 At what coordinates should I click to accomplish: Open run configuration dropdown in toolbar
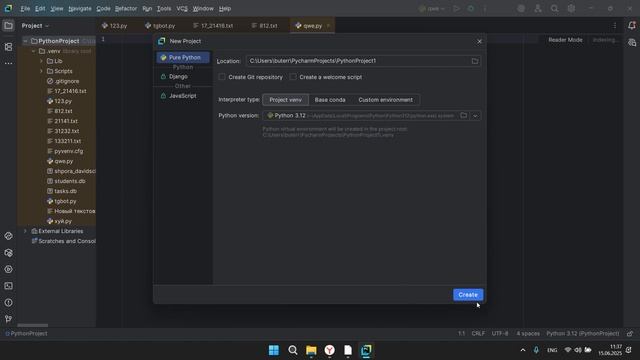tap(432, 9)
